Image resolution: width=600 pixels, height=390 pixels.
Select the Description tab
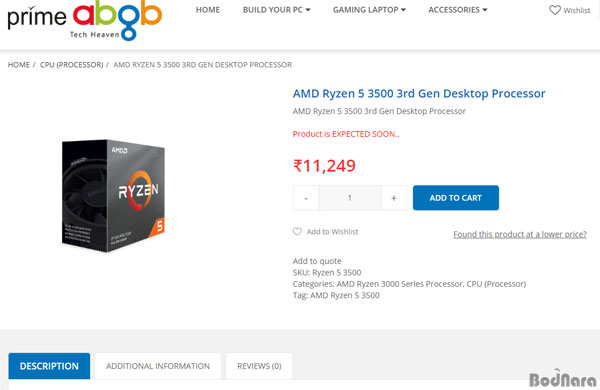click(49, 366)
